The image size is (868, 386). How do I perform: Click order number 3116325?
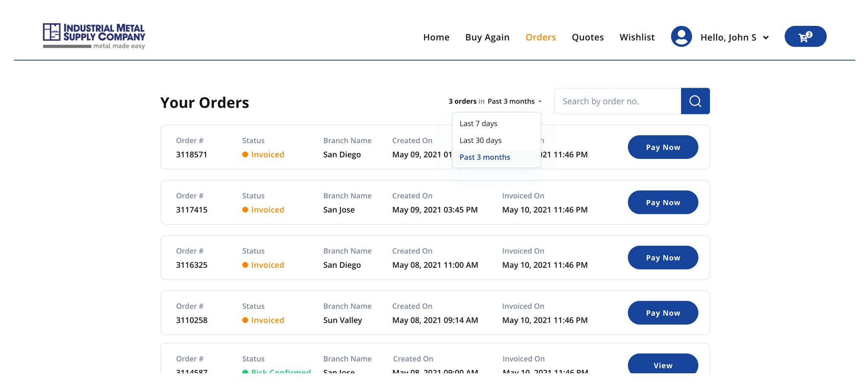click(191, 265)
